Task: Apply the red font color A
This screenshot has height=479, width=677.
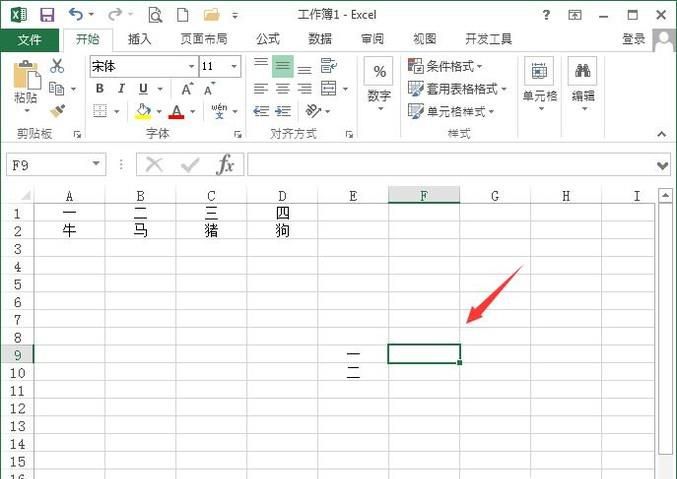Action: pyautogui.click(x=176, y=111)
